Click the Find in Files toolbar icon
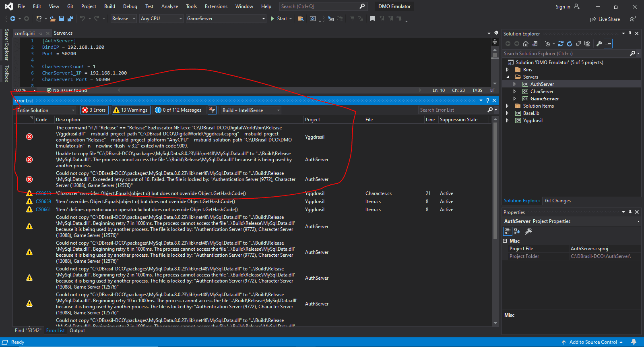 coord(300,19)
